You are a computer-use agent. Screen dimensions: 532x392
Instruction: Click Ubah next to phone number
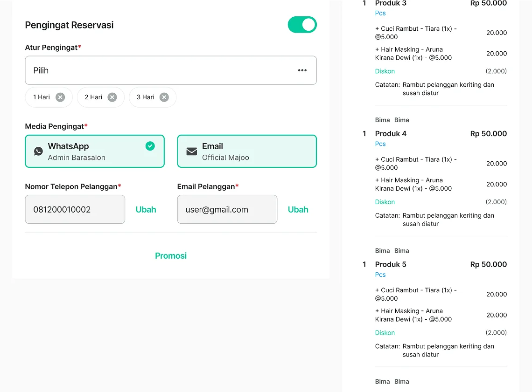coord(146,210)
